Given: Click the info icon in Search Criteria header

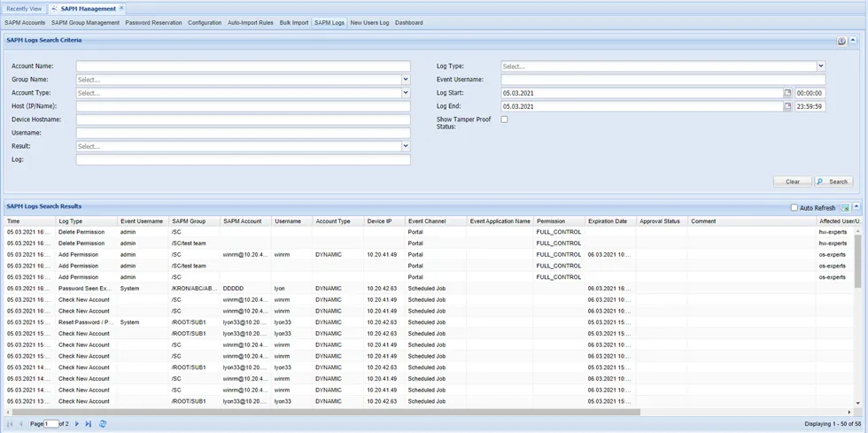Looking at the screenshot, I should (x=841, y=41).
